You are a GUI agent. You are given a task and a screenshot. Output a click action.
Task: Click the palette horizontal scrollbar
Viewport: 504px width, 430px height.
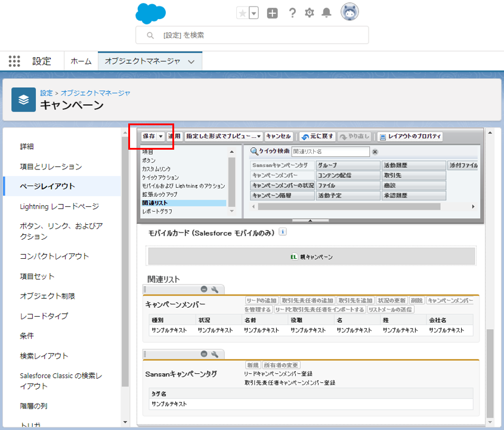(358, 206)
